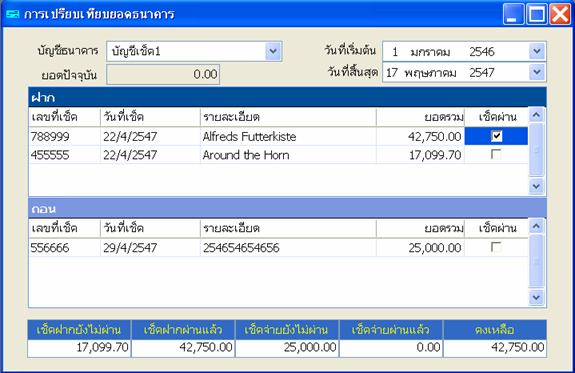This screenshot has width=575, height=373.
Task: Click the window title bar app icon
Action: point(12,14)
